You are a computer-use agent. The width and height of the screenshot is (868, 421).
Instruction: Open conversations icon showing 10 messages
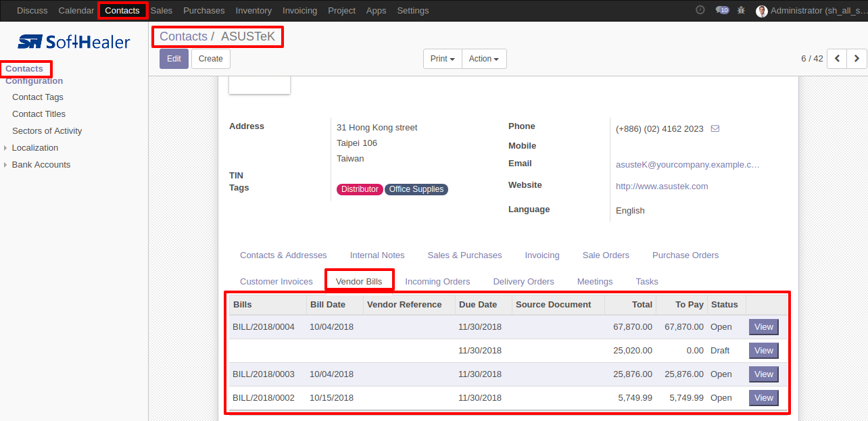click(x=722, y=10)
